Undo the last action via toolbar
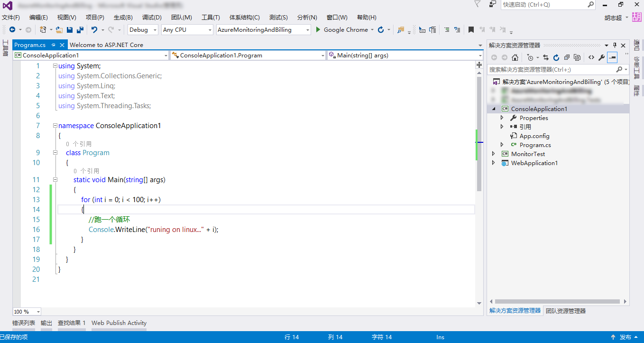The width and height of the screenshot is (644, 343). click(x=94, y=29)
